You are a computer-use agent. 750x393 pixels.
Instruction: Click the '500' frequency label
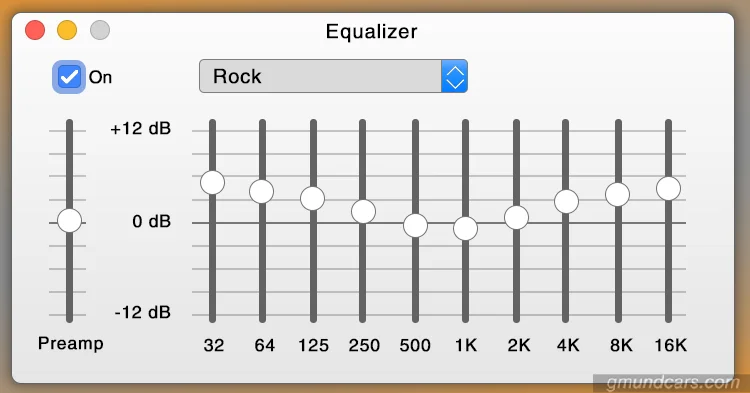point(415,345)
